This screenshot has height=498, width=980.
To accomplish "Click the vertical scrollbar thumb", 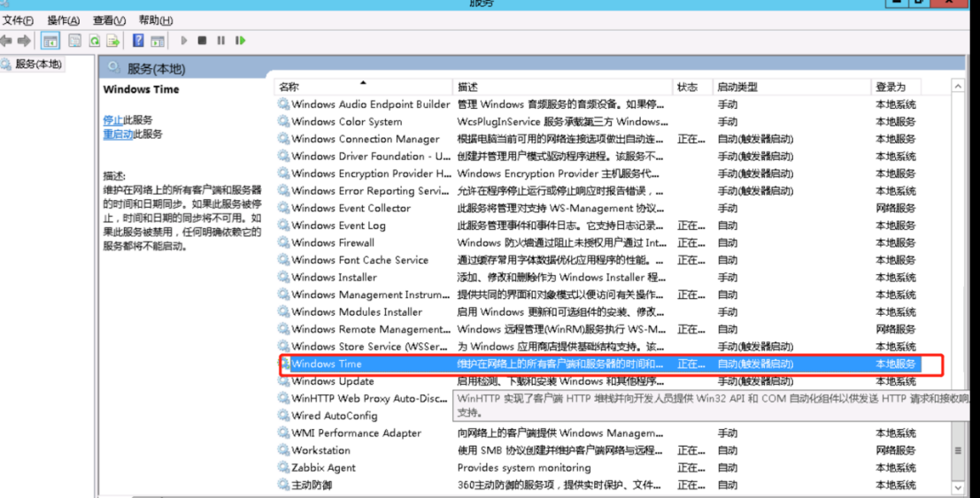I will (x=958, y=450).
